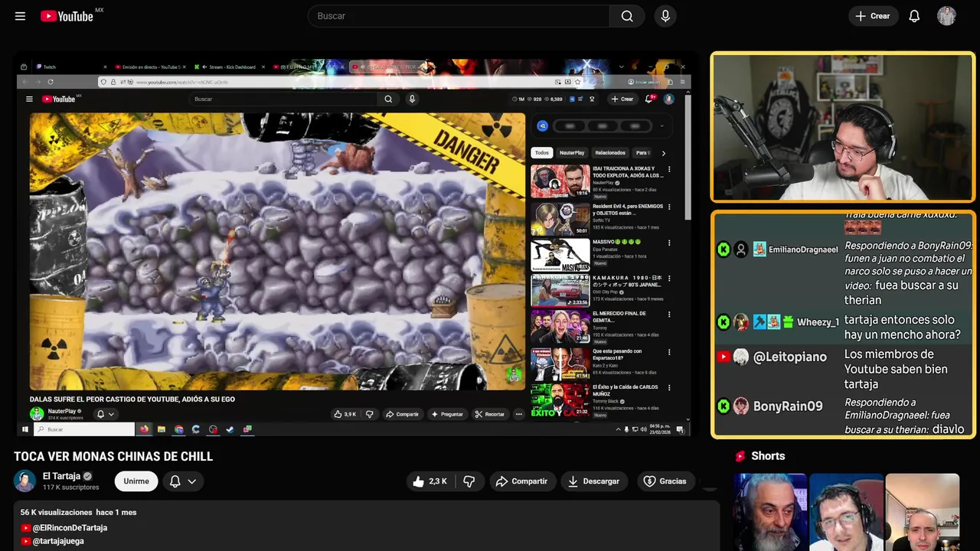Screen dimensions: 980x551
Task: Like the video with 2,3 K likes
Action: point(430,481)
